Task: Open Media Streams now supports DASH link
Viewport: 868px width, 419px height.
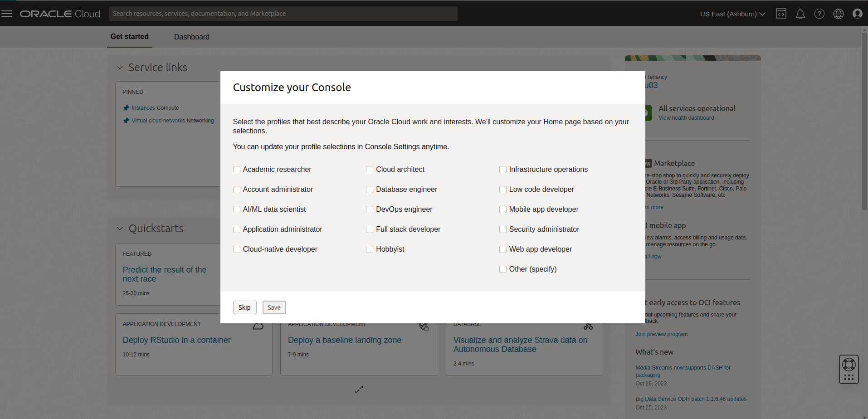Action: pos(683,371)
